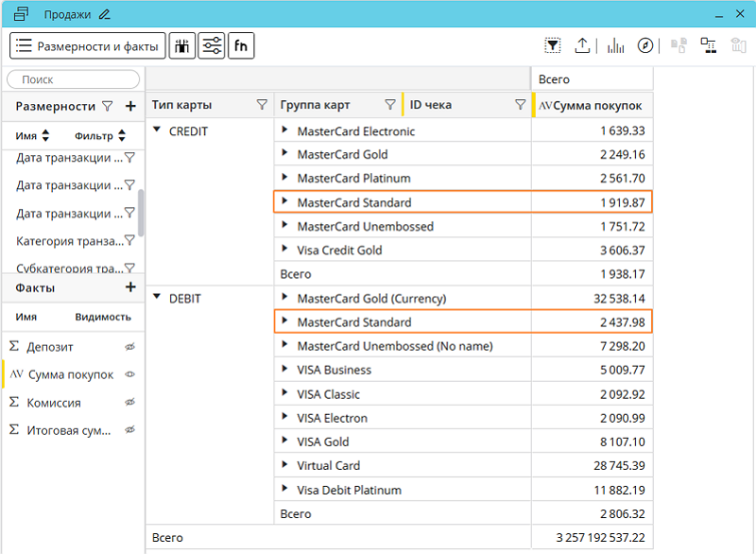Image resolution: width=756 pixels, height=554 pixels.
Task: Open the sliders settings toolbar button
Action: [212, 45]
